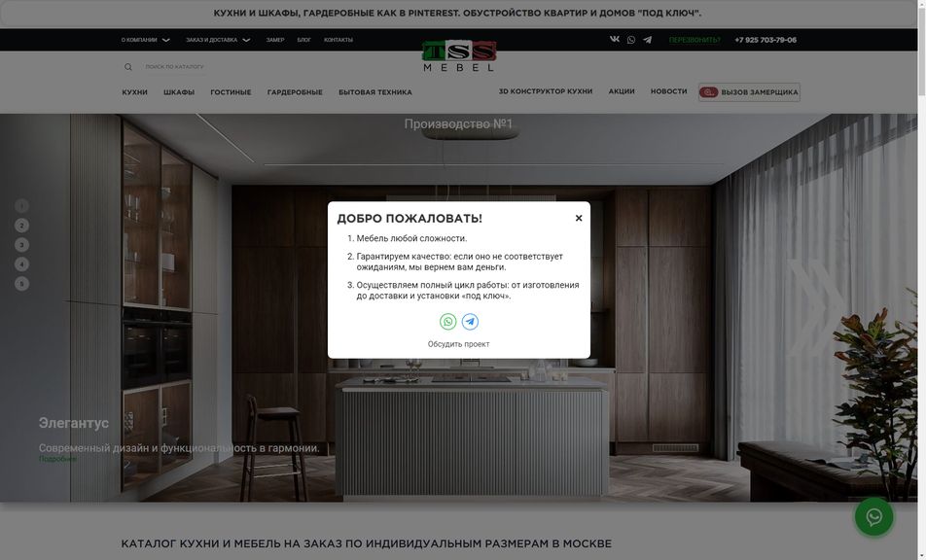926x560 pixels.
Task: Switch to slide 4 of the banner
Action: pyautogui.click(x=21, y=264)
